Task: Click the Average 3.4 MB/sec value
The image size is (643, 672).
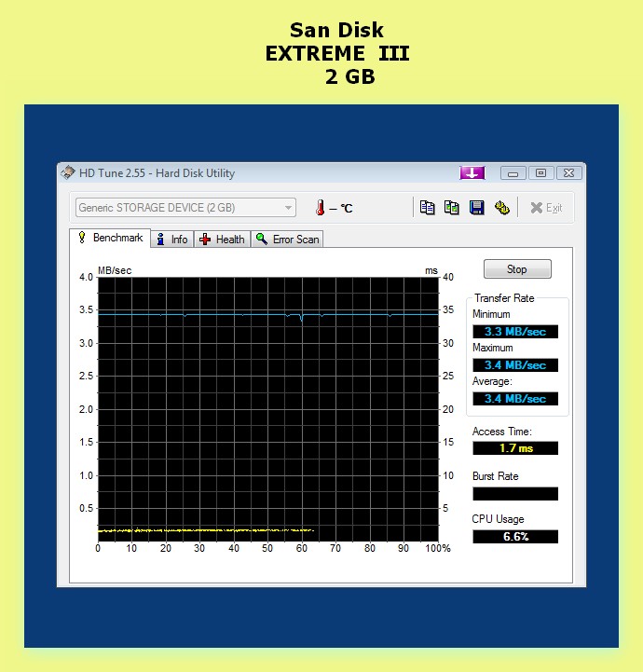Action: [x=515, y=399]
